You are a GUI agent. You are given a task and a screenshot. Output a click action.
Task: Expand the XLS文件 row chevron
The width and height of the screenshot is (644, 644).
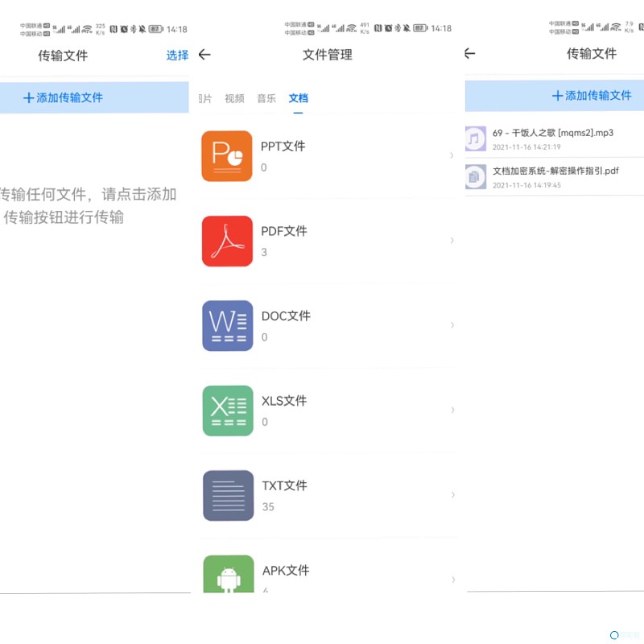pyautogui.click(x=452, y=410)
